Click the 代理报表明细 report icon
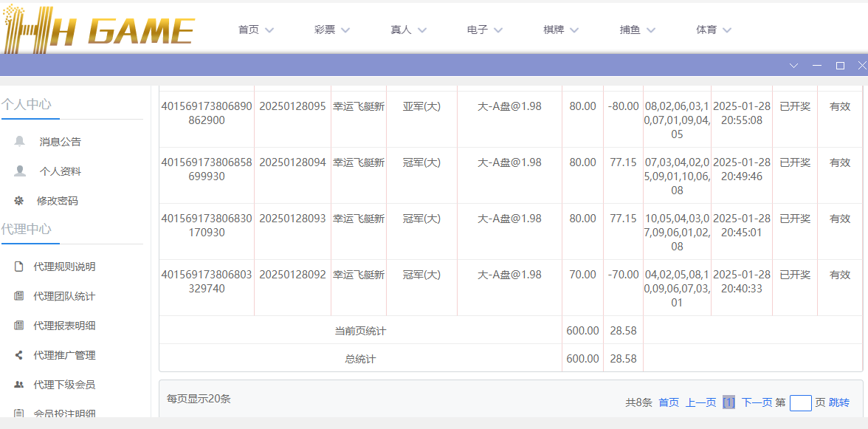868x429 pixels. [x=18, y=326]
